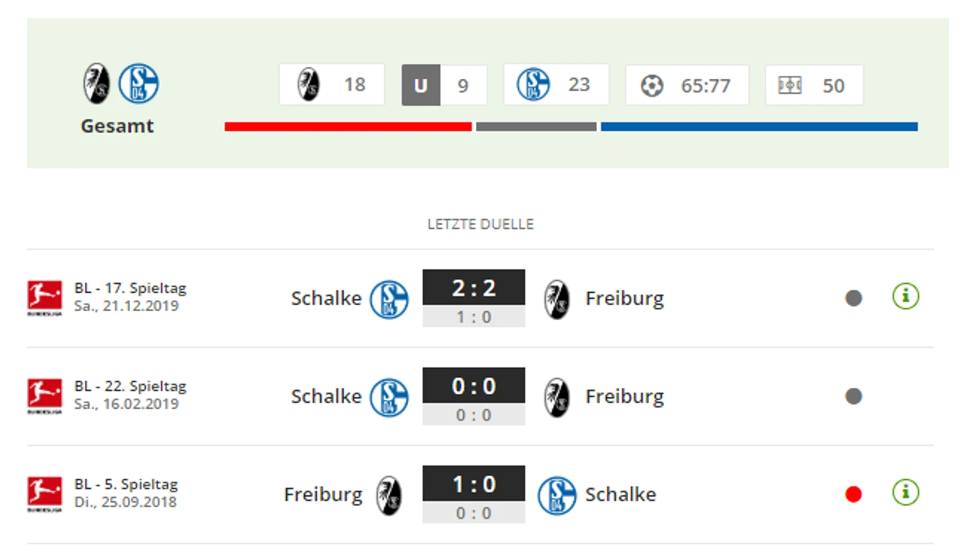Open the 2:2 score of Schalke–Freiburg
The width and height of the screenshot is (974, 560).
coord(474,288)
